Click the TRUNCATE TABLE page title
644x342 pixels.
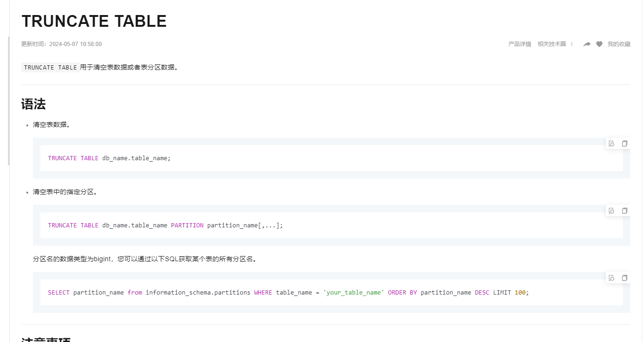click(94, 21)
